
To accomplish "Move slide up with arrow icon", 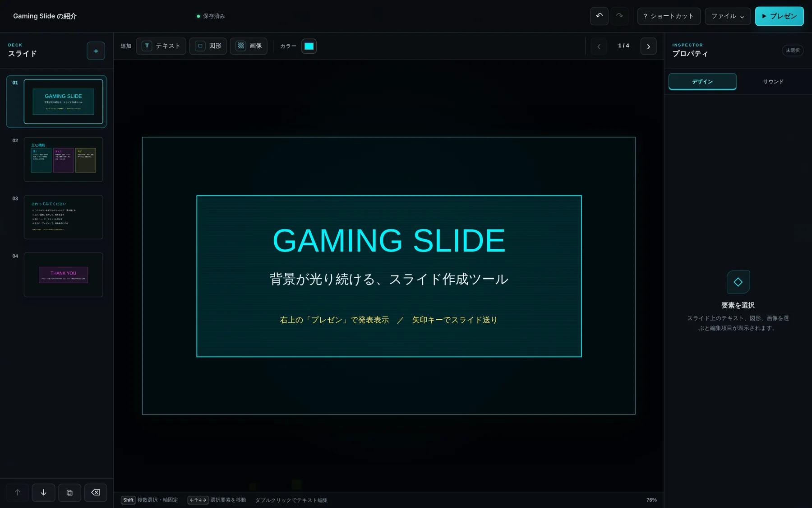I will pyautogui.click(x=18, y=493).
